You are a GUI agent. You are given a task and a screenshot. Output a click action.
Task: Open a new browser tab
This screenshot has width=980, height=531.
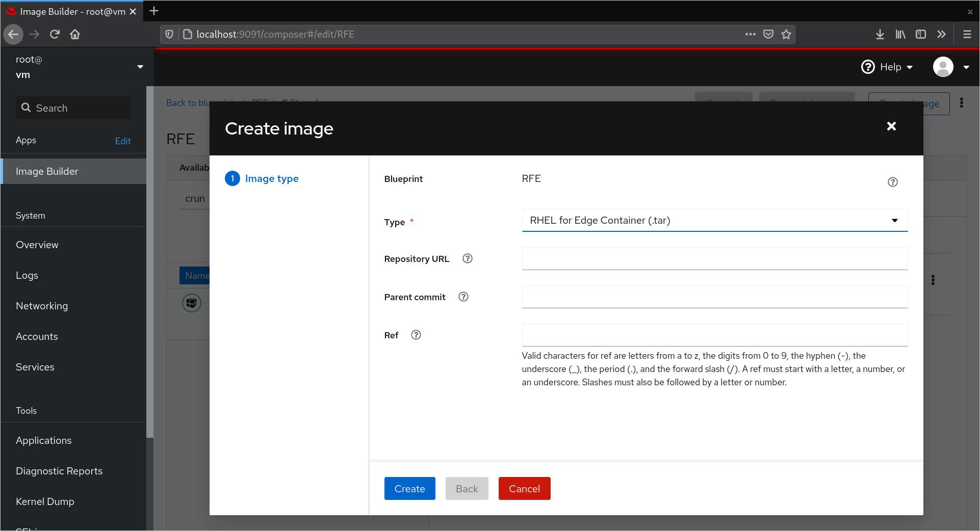pos(154,11)
